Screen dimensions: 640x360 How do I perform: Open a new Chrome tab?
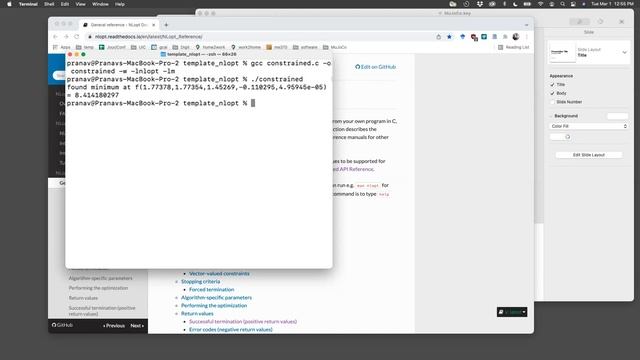point(166,25)
